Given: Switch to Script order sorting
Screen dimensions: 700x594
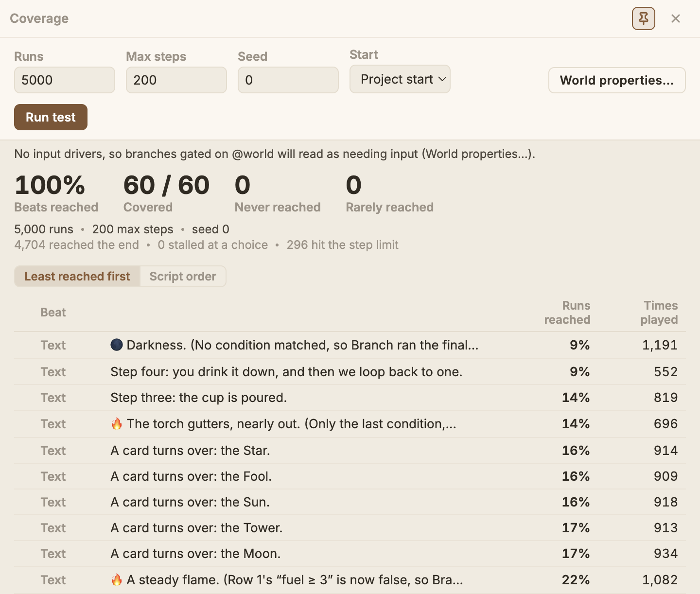Looking at the screenshot, I should coord(183,276).
